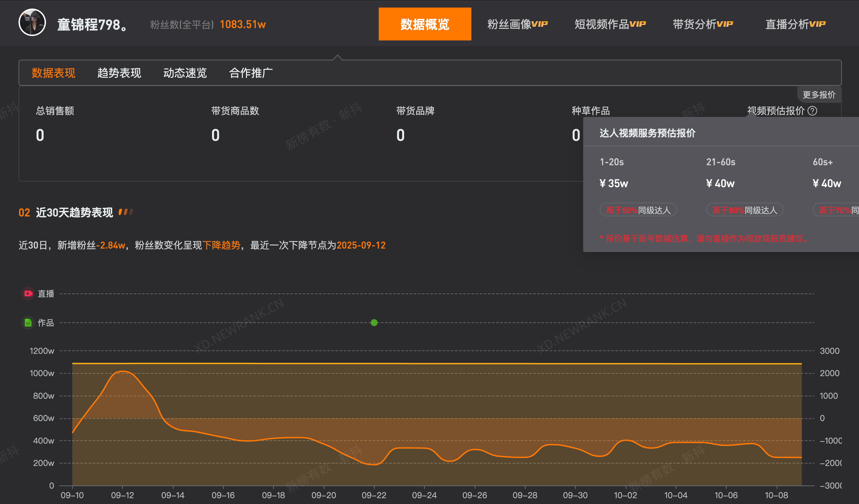
Task: Click the creator avatar image
Action: coord(32,23)
